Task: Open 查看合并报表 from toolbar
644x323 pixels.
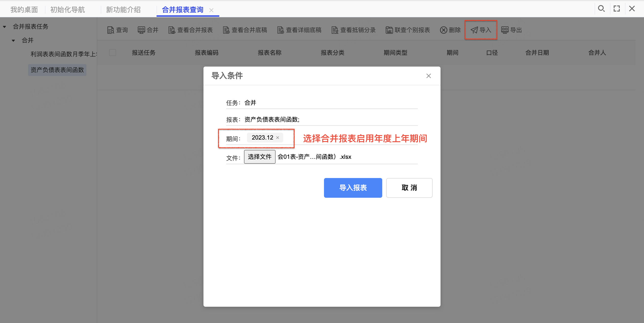Action: point(190,30)
